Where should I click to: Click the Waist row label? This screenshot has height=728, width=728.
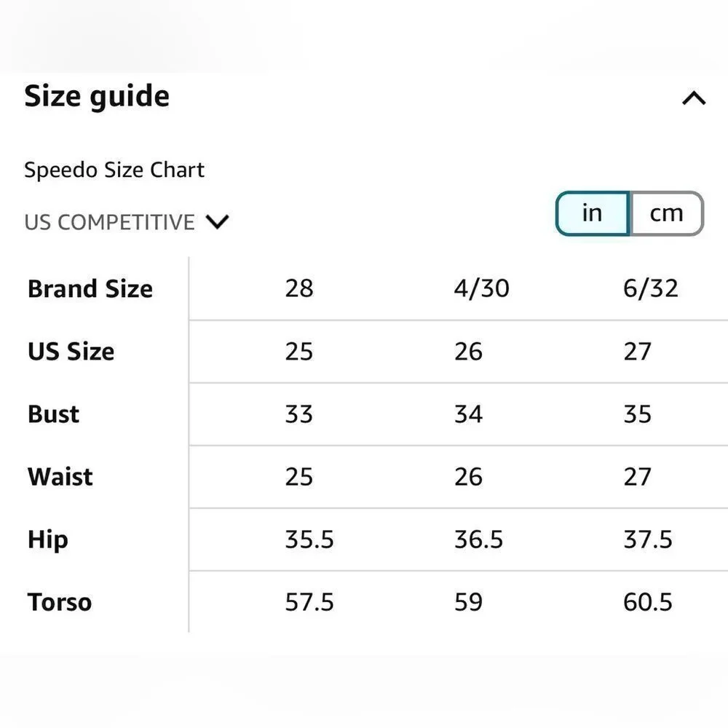(x=60, y=477)
